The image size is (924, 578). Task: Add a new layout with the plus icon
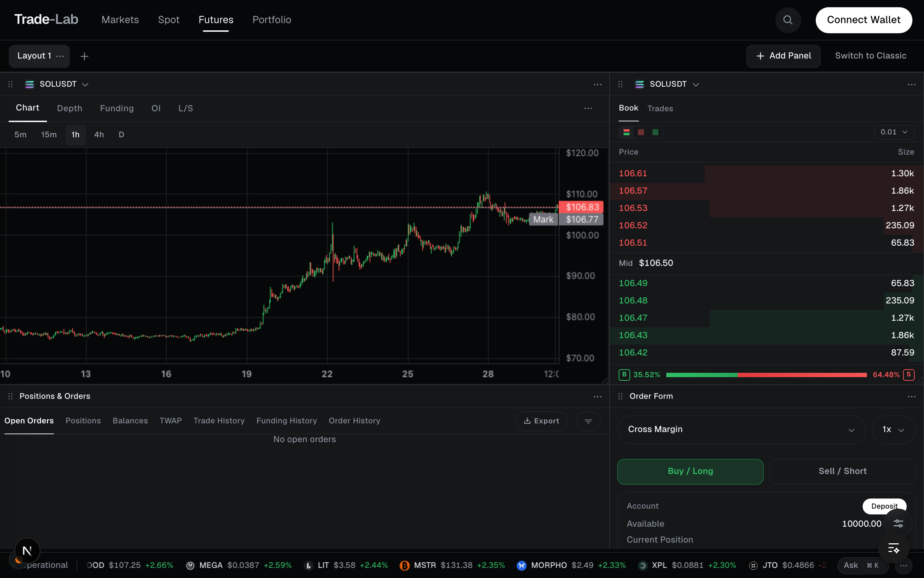[84, 56]
